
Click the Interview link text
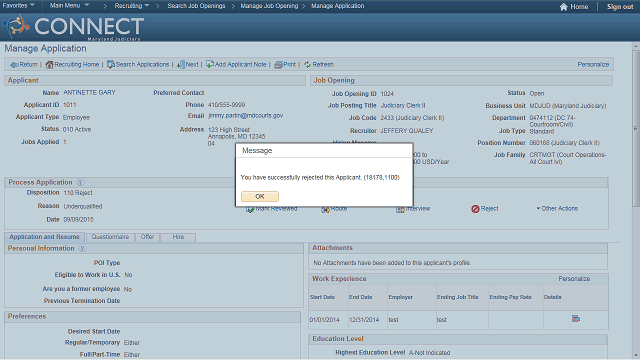(x=418, y=209)
